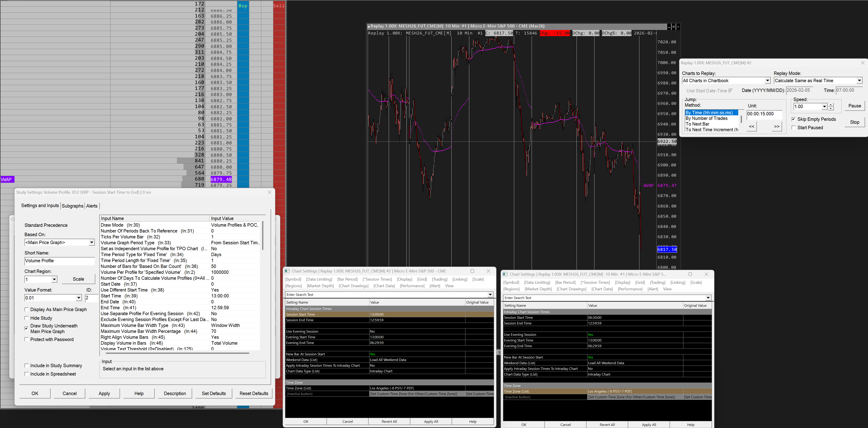Enable the Start Paused checkbox
The width and height of the screenshot is (868, 428).
(x=794, y=127)
